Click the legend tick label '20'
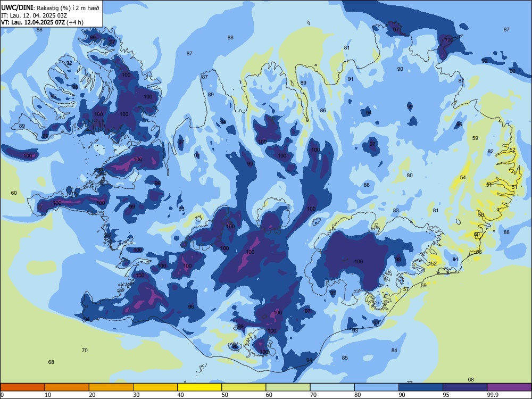The width and height of the screenshot is (532, 399). (x=92, y=395)
